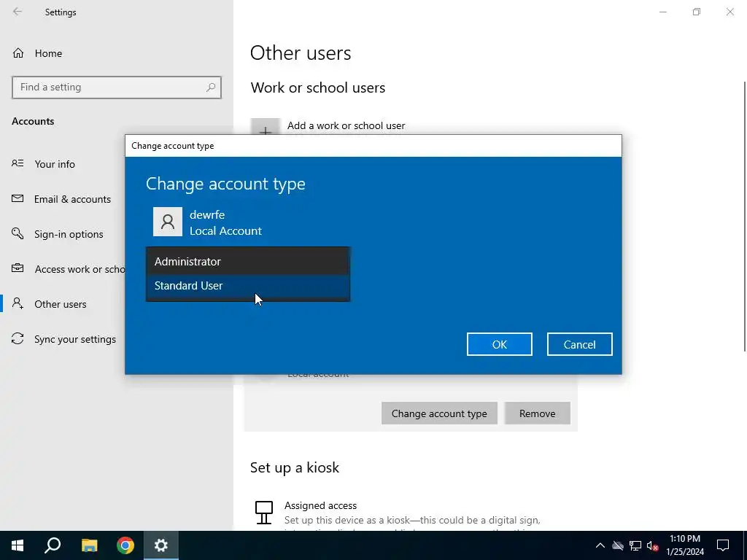
Task: Open File Explorer from taskbar
Action: 89,545
